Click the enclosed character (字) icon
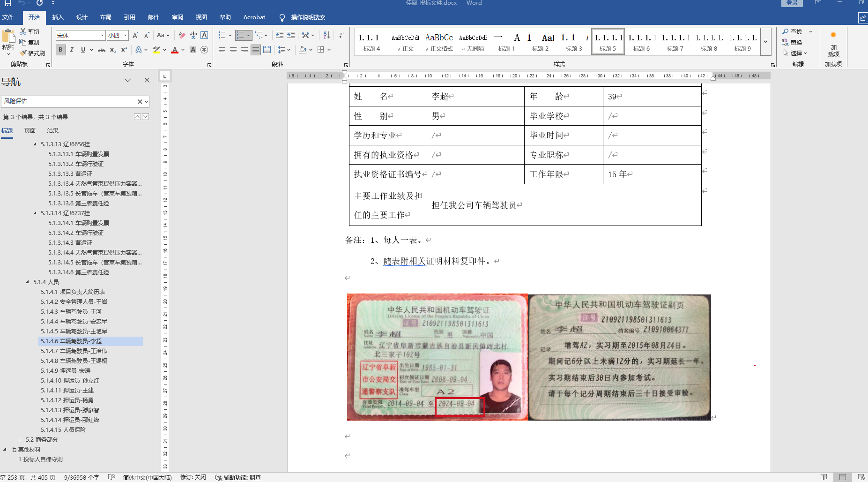 pyautogui.click(x=204, y=50)
